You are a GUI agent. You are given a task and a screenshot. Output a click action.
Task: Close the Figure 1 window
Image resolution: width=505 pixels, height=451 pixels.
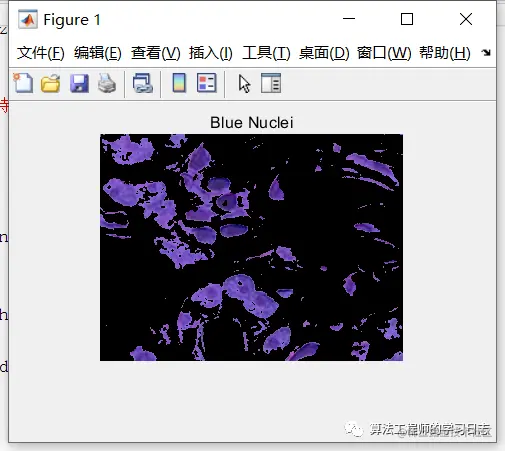tap(466, 19)
